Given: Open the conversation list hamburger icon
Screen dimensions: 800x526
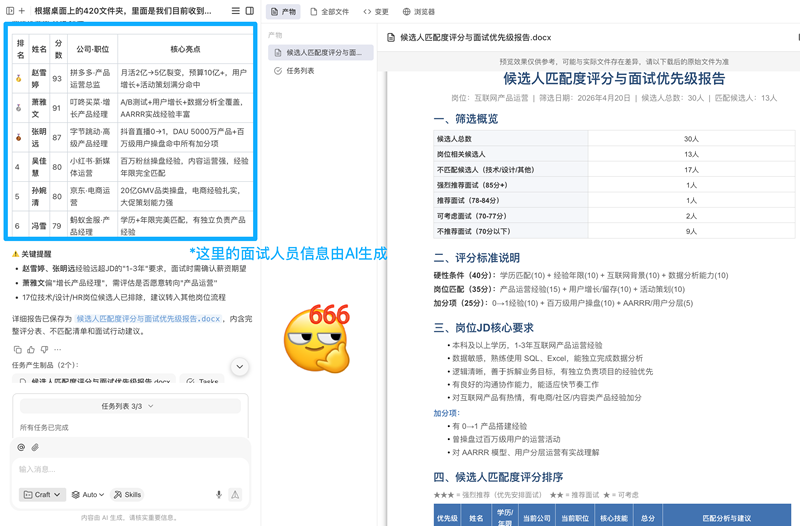Looking at the screenshot, I should coord(236,11).
